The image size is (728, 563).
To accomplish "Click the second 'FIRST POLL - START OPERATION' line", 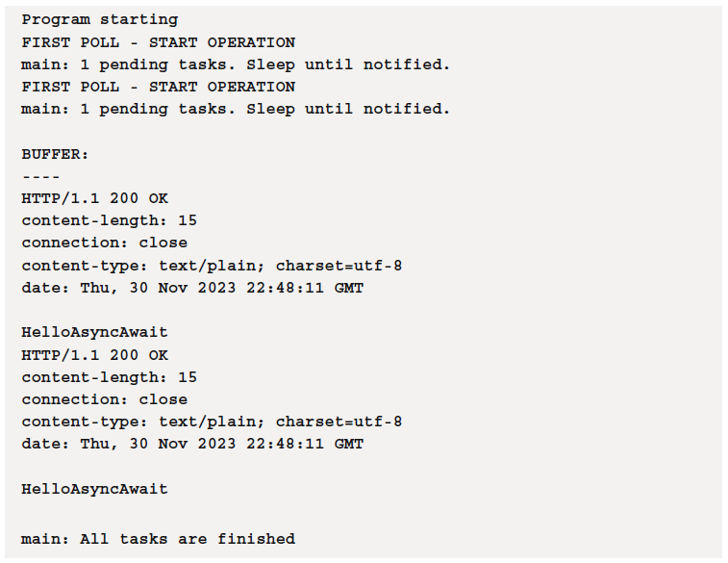I will 159,87.
